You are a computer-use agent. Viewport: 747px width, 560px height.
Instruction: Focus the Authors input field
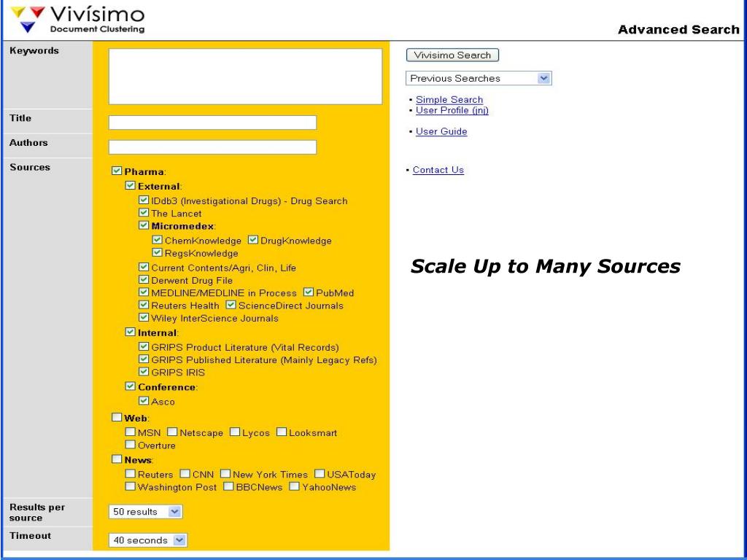(x=212, y=147)
